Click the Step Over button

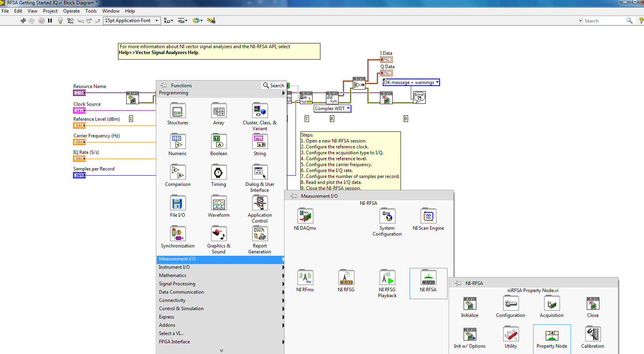coord(89,21)
